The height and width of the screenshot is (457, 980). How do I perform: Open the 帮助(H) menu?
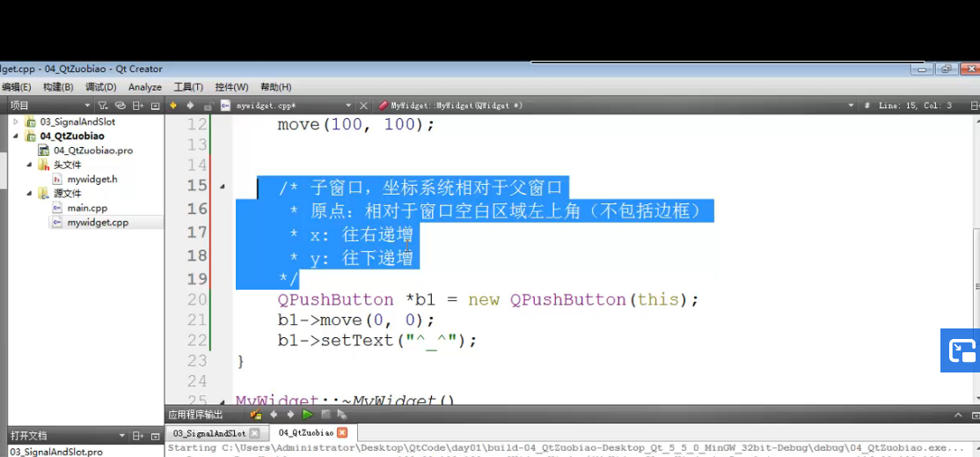coord(275,87)
